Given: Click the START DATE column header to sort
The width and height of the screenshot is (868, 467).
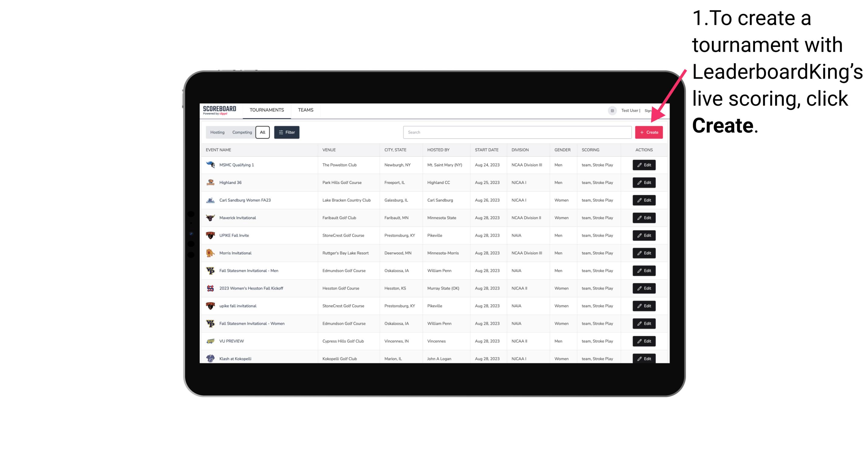Looking at the screenshot, I should (487, 150).
